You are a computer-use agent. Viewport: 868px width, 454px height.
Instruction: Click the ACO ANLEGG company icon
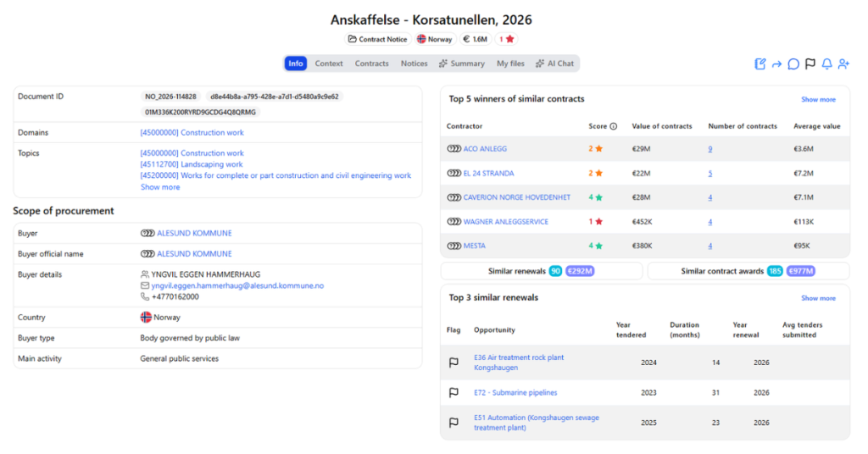tap(454, 149)
